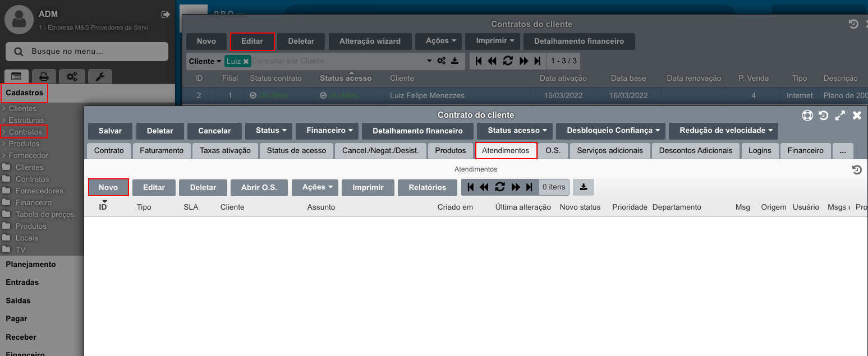Open the Ações dropdown in Atendimentos toolbar
The image size is (868, 356).
tap(315, 187)
